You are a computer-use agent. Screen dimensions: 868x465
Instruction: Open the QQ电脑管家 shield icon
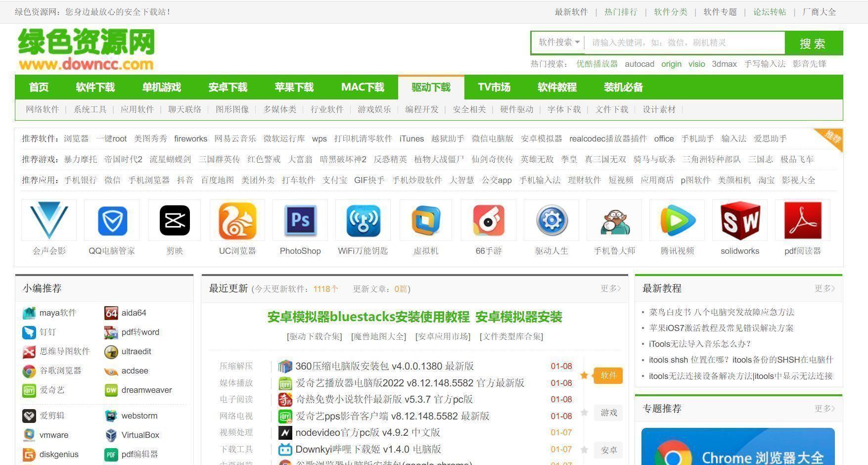click(112, 220)
